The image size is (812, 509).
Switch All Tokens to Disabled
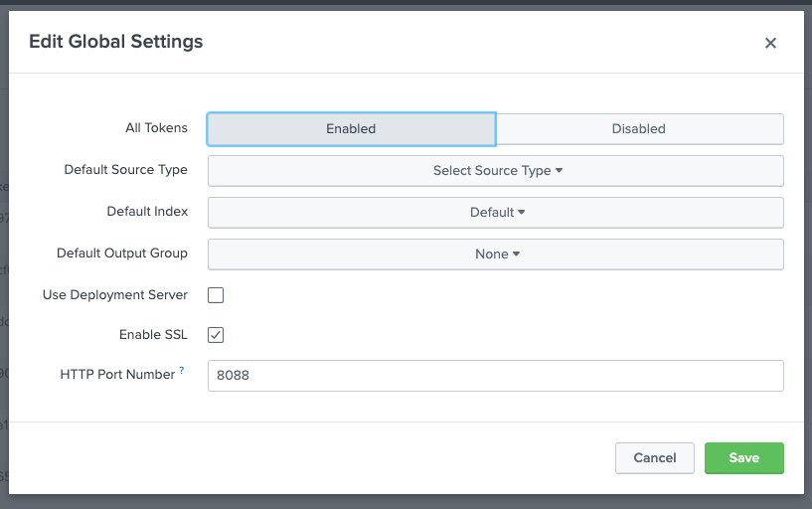639,129
